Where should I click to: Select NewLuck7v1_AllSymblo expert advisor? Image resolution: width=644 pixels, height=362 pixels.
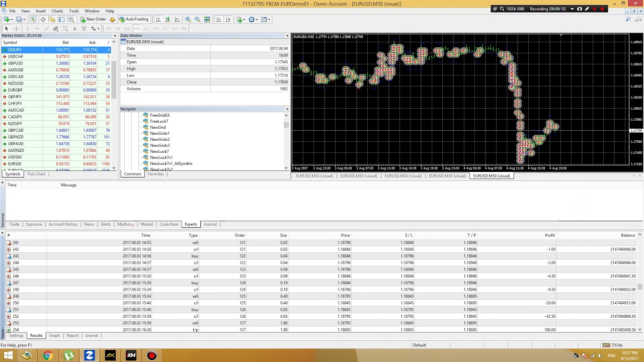coord(171,163)
